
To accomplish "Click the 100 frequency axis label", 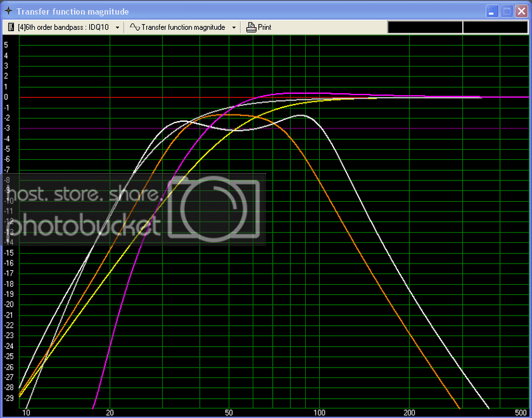I will coord(319,413).
